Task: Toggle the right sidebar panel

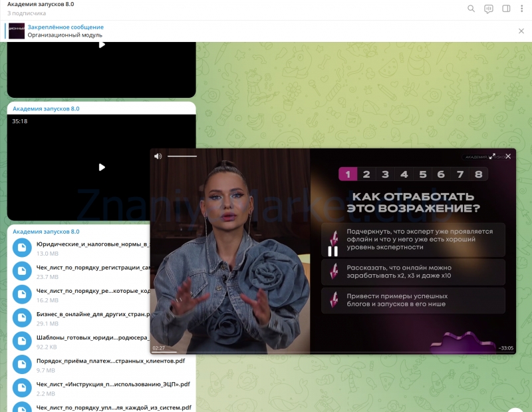Action: [x=506, y=9]
